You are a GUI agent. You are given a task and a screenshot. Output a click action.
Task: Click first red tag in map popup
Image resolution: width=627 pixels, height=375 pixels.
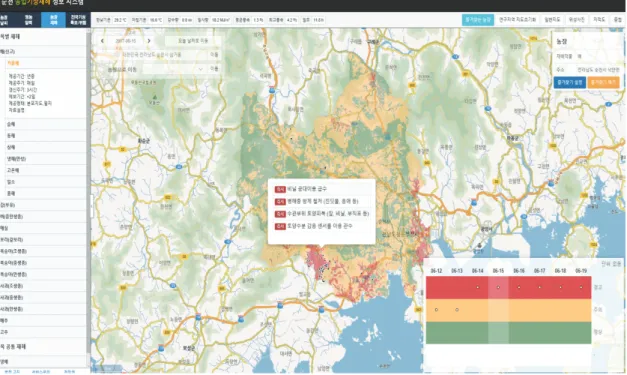tap(280, 189)
